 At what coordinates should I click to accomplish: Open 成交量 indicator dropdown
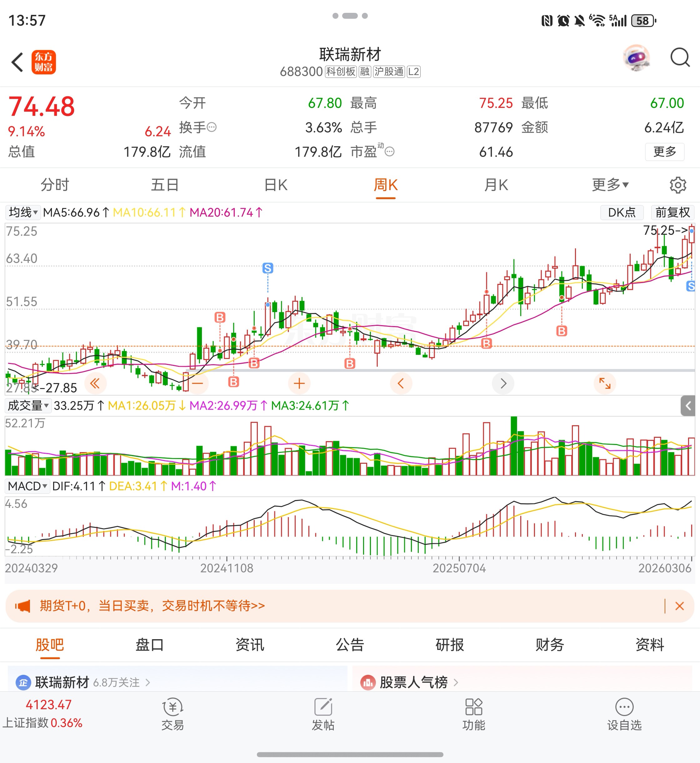click(28, 406)
